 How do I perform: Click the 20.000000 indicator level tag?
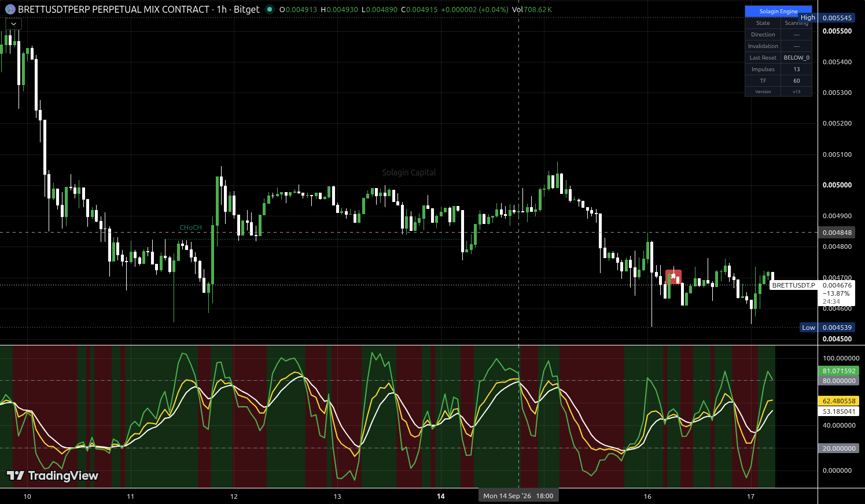(x=839, y=448)
